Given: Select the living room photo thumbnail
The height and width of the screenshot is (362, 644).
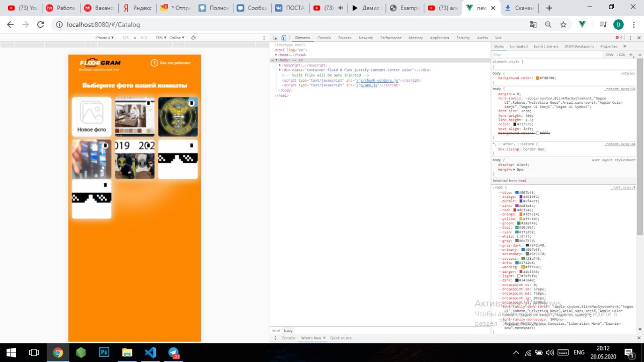Looking at the screenshot, I should (x=135, y=117).
